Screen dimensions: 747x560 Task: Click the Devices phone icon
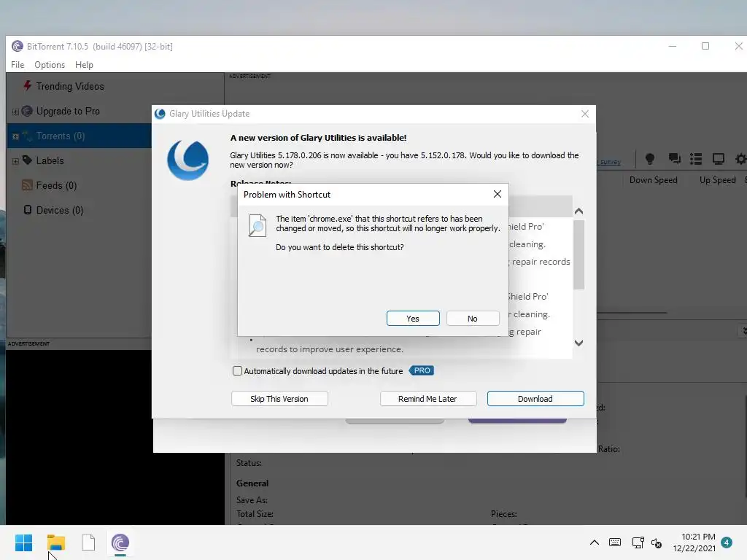pos(28,209)
